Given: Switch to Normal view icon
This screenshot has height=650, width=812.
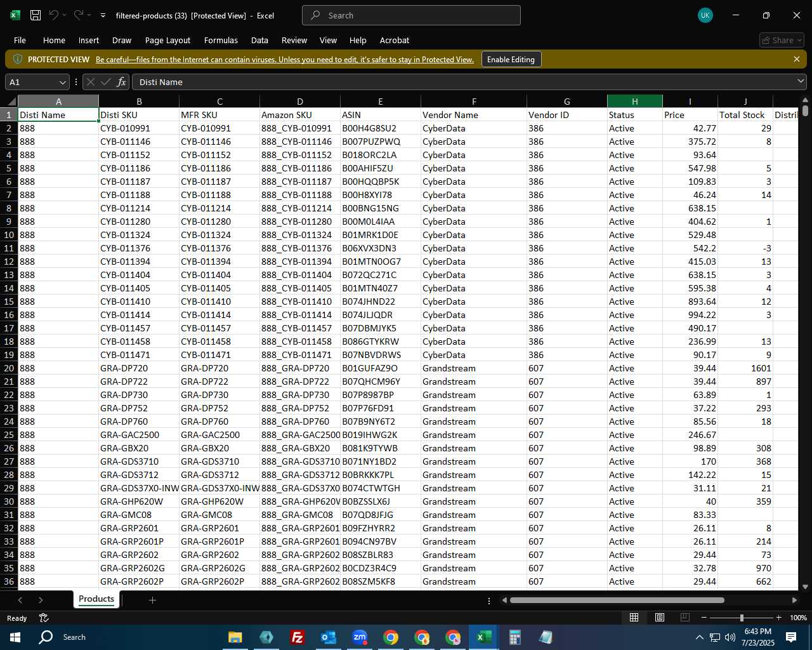Looking at the screenshot, I should [x=634, y=618].
